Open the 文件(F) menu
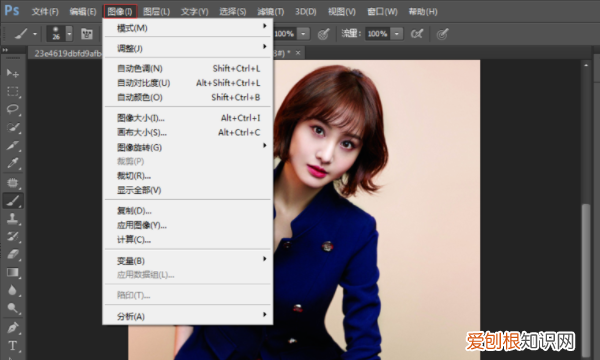 coord(45,11)
